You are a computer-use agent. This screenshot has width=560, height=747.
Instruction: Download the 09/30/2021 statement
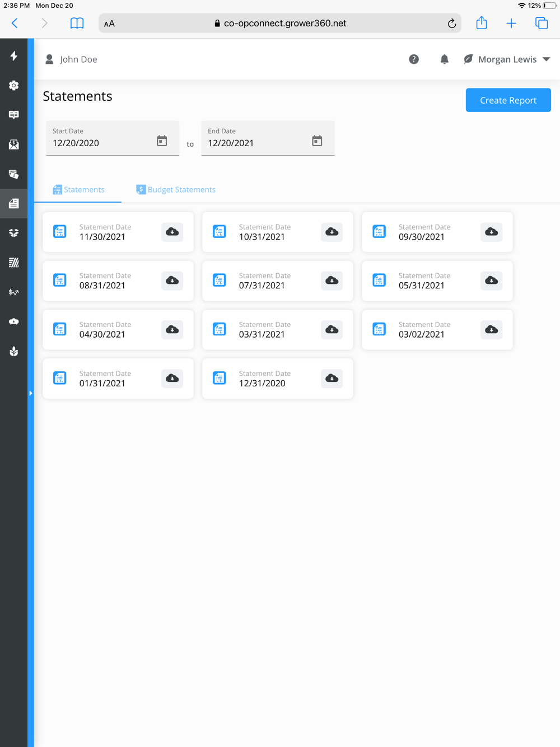tap(491, 232)
